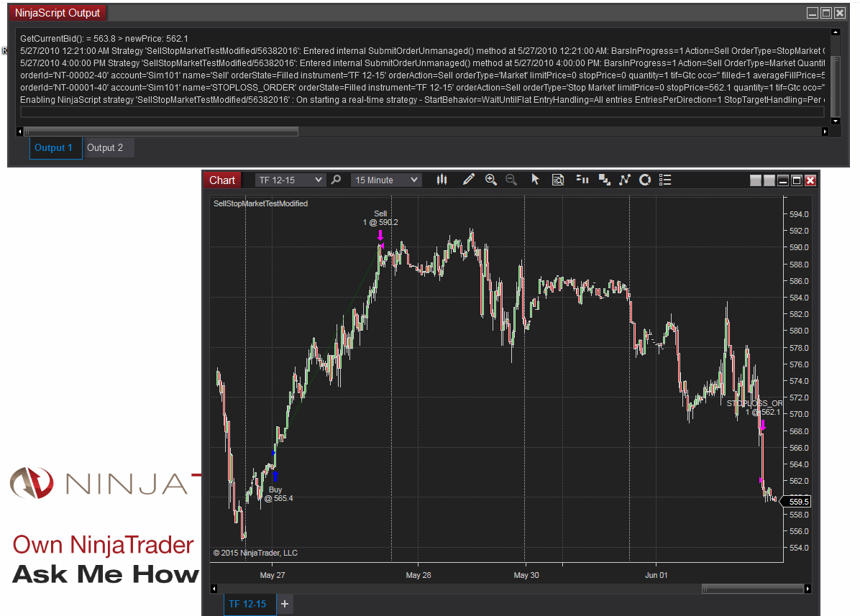Click the chart scrollbar right arrow
Image resolution: width=860 pixels, height=616 pixels.
tap(808, 589)
